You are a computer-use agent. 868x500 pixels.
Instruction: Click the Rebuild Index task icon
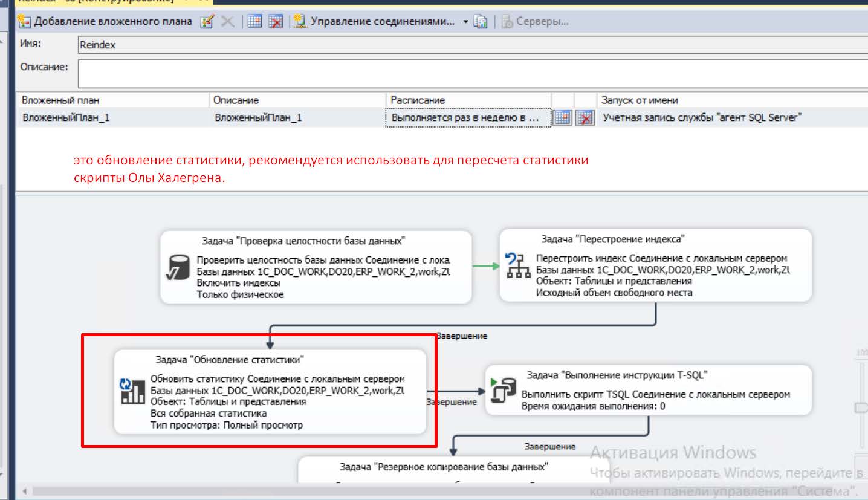(x=517, y=266)
